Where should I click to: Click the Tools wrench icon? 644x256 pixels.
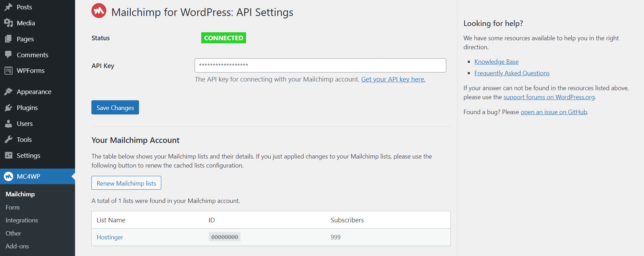pos(8,139)
